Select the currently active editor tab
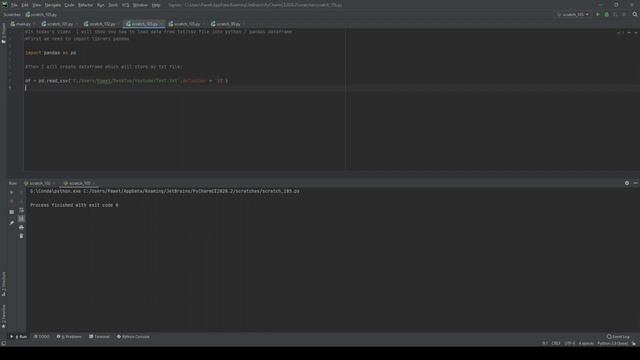This screenshot has width=640, height=360. (x=144, y=24)
